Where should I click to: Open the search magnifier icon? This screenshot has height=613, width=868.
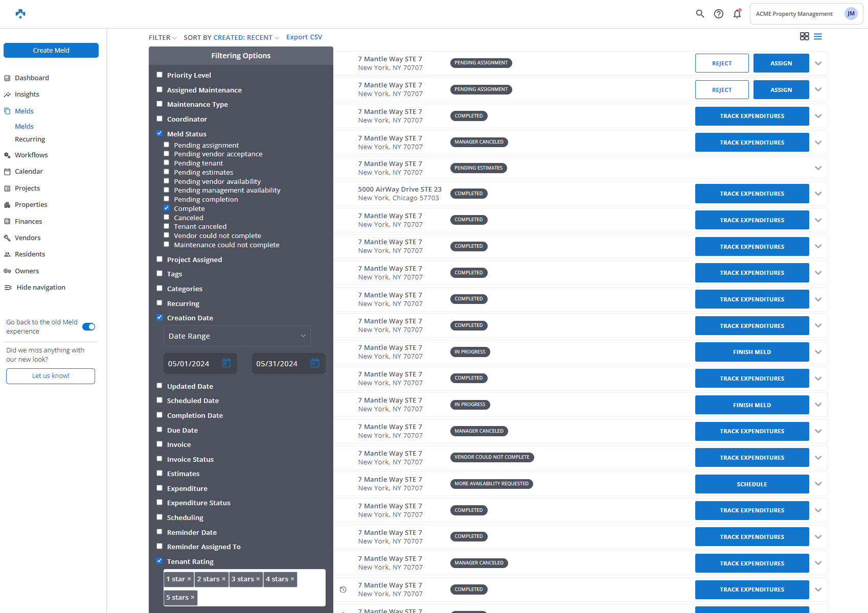pos(700,14)
